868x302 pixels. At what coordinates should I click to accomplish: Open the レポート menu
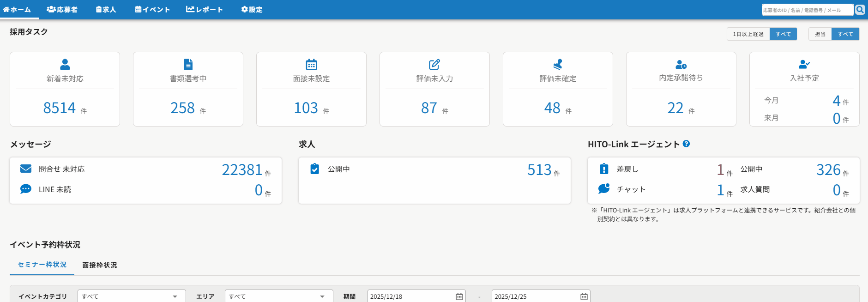click(204, 10)
